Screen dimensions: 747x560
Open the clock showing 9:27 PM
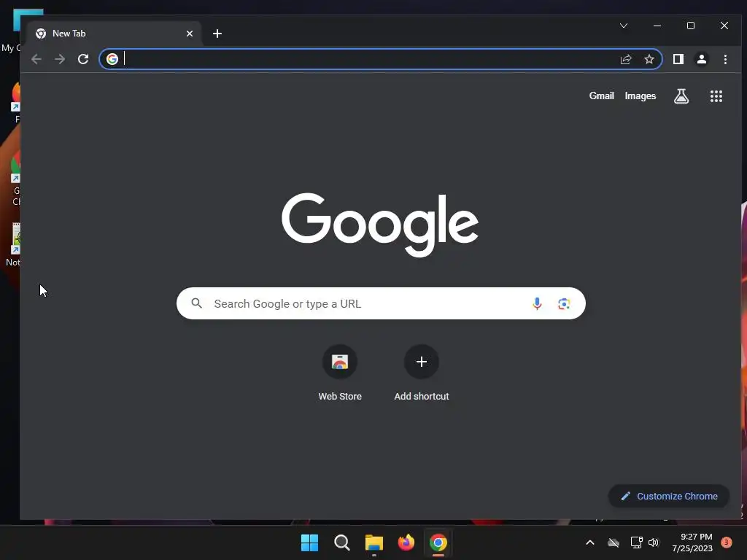tap(692, 542)
